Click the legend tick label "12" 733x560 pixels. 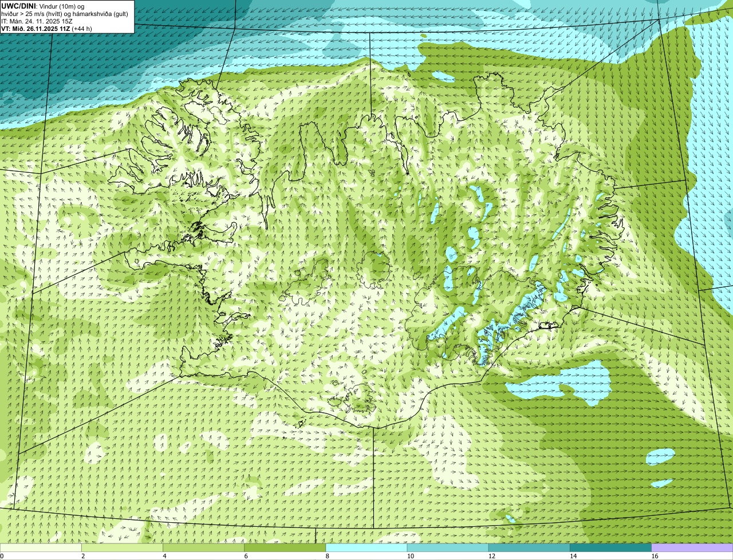pyautogui.click(x=492, y=556)
